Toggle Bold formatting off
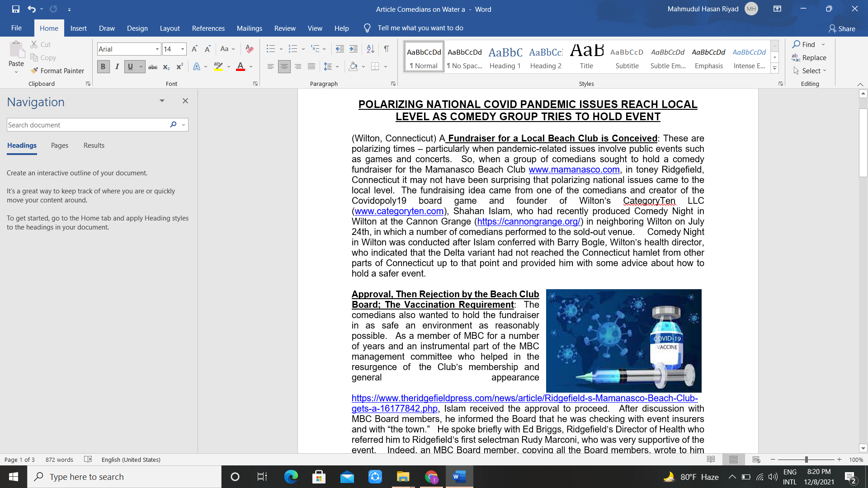868x488 pixels. coord(103,67)
